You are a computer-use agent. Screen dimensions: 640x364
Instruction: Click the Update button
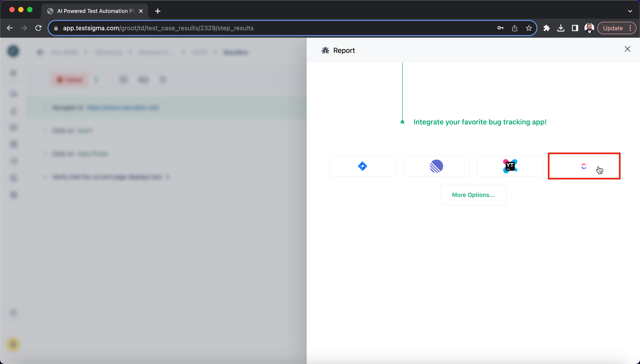613,28
